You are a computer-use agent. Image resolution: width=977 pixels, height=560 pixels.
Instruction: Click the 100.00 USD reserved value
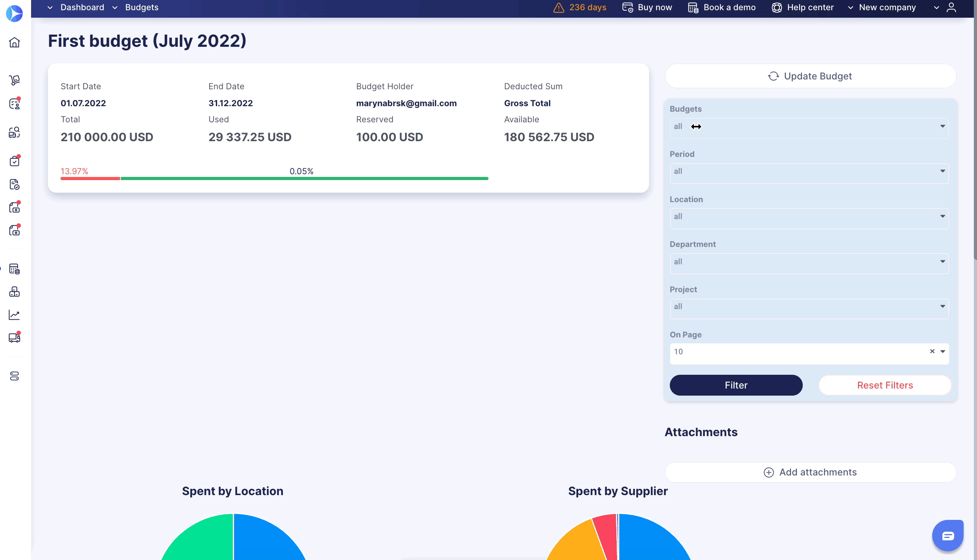point(389,137)
